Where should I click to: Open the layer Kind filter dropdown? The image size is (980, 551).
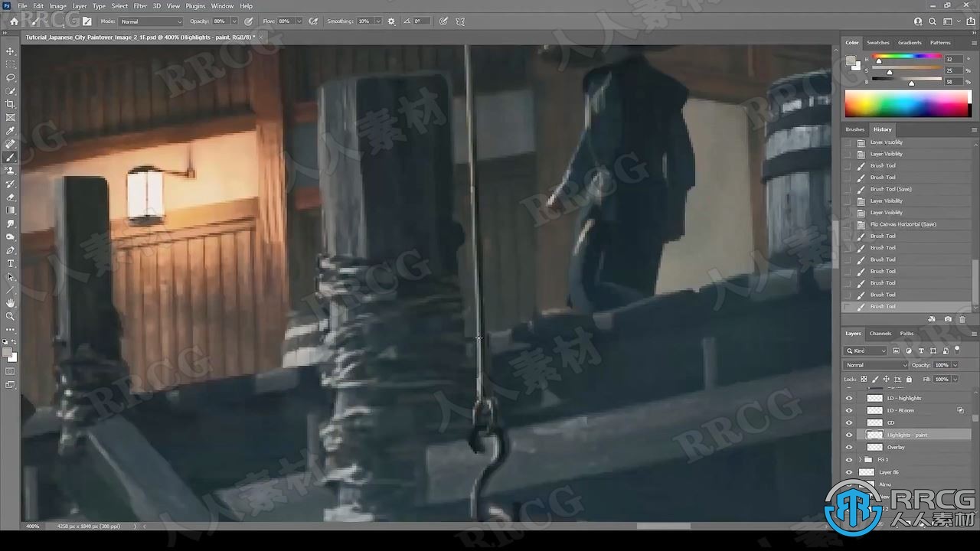pyautogui.click(x=865, y=350)
